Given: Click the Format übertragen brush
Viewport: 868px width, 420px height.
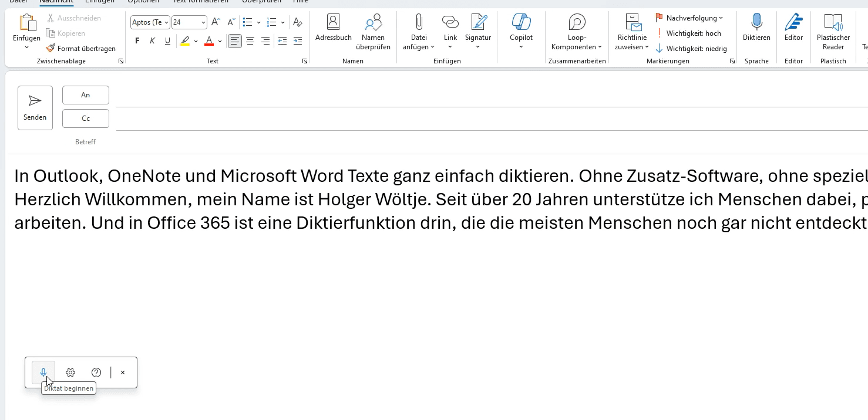Looking at the screenshot, I should pos(81,49).
